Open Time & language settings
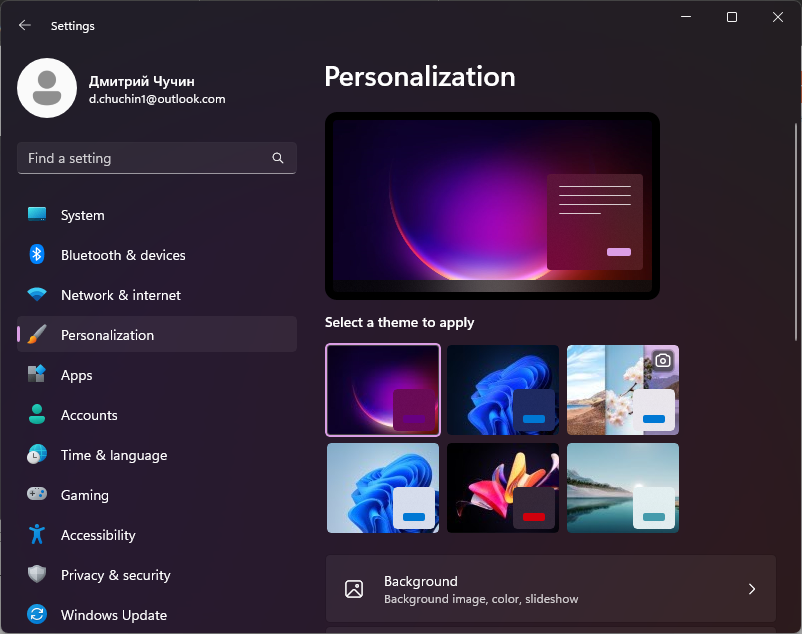Viewport: 802px width, 634px height. tap(157, 455)
